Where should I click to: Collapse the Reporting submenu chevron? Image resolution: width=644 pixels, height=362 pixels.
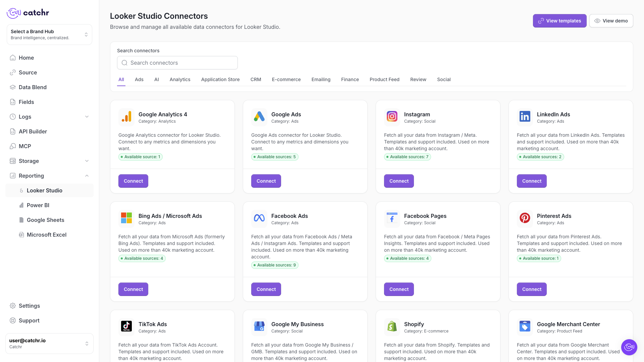[87, 176]
